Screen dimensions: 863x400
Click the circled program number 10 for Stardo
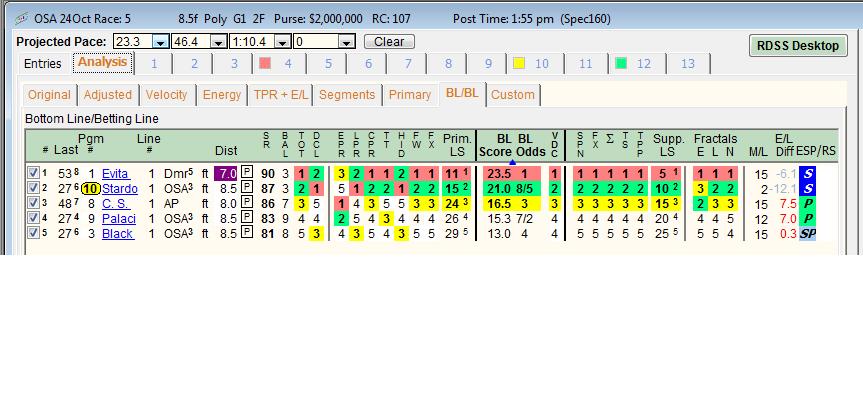90,189
